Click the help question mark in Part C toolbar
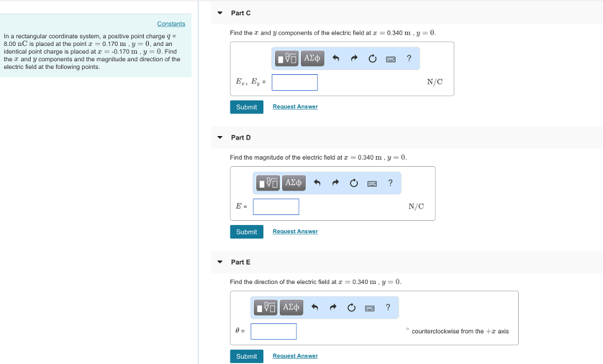 click(x=409, y=58)
